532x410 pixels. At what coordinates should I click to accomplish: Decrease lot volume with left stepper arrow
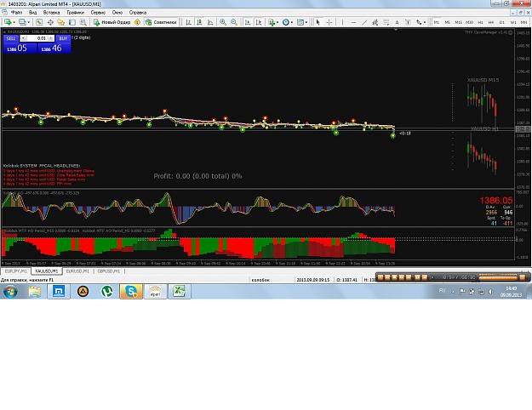click(x=23, y=38)
